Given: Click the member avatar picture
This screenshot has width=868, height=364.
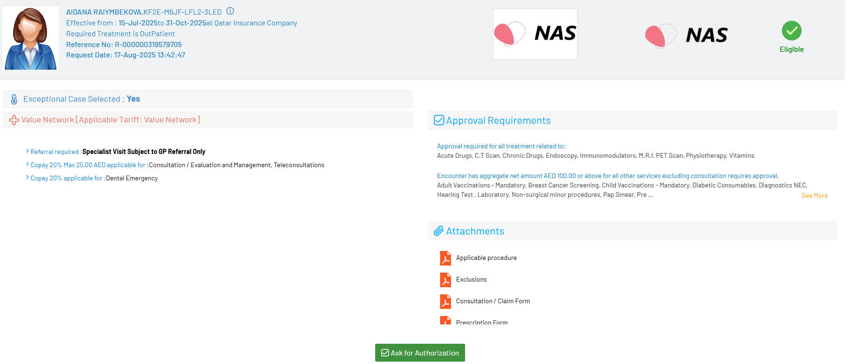Looking at the screenshot, I should (31, 38).
